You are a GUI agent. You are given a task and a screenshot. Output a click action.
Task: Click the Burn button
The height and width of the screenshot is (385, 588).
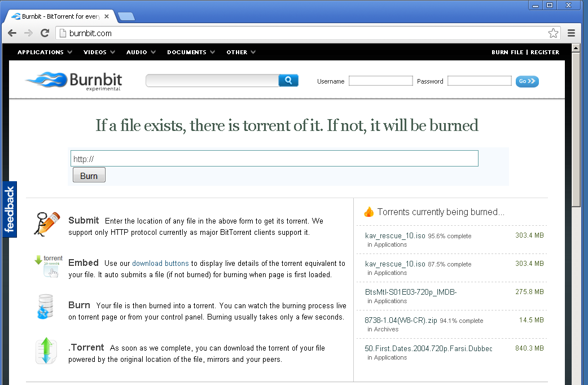coord(89,176)
